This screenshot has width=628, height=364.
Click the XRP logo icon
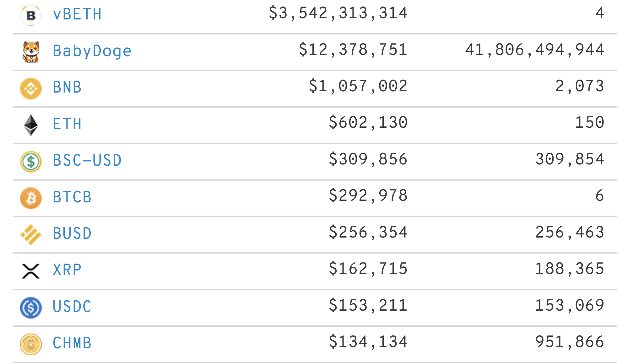click(31, 271)
